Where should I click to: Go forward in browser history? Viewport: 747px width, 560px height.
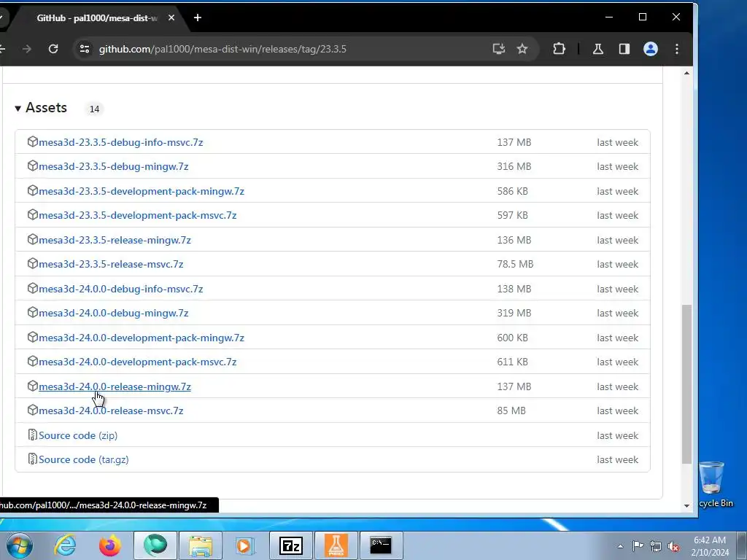pos(27,49)
